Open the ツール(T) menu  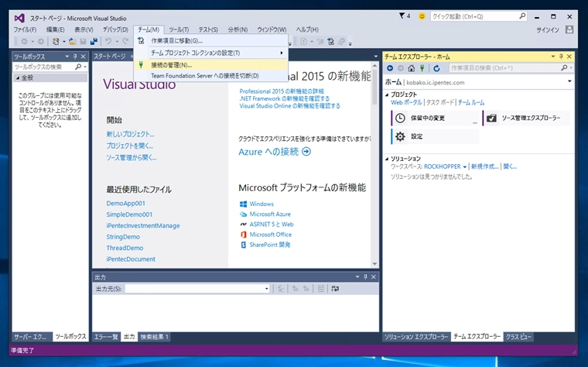pyautogui.click(x=179, y=29)
